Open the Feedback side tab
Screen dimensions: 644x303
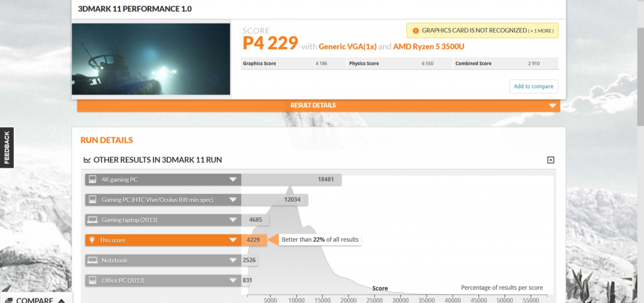[x=6, y=147]
